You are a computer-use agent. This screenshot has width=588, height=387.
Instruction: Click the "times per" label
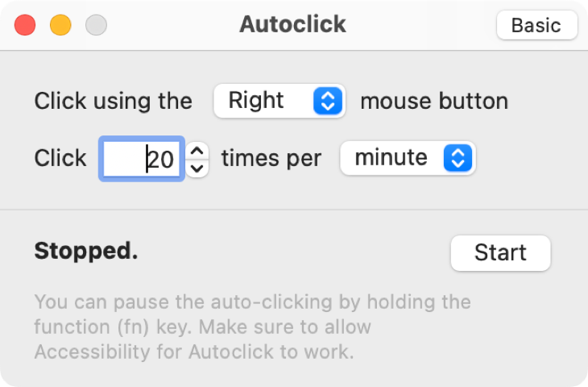(271, 158)
